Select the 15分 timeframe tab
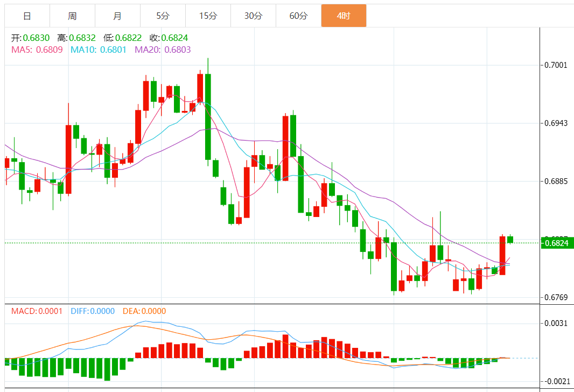The width and height of the screenshot is (574, 392). [208, 16]
